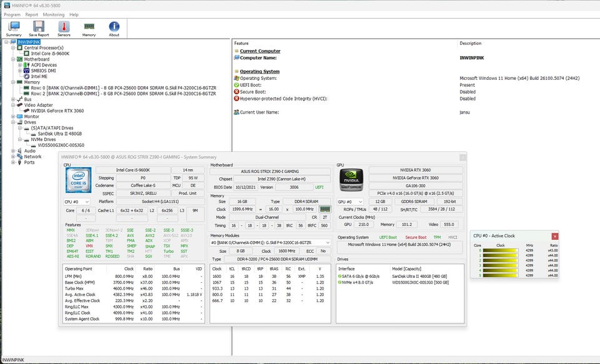600x364 pixels.
Task: Open the GPU #0 selector dropdown
Action: click(x=351, y=202)
